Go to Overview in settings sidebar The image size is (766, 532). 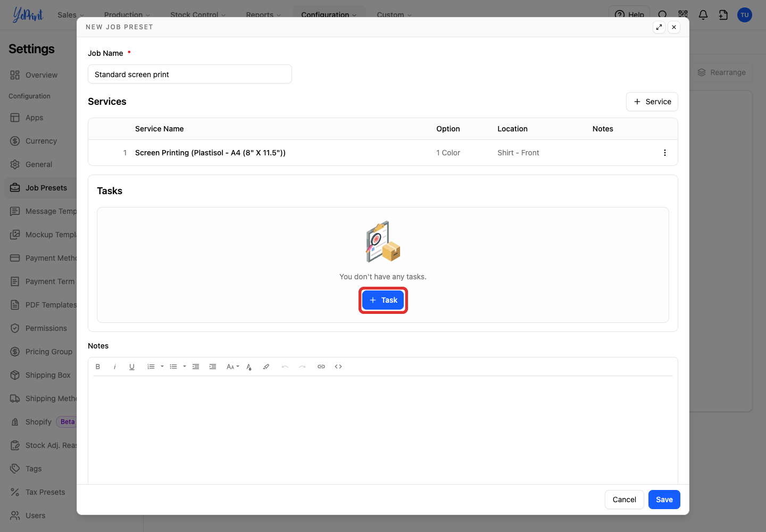(40, 75)
